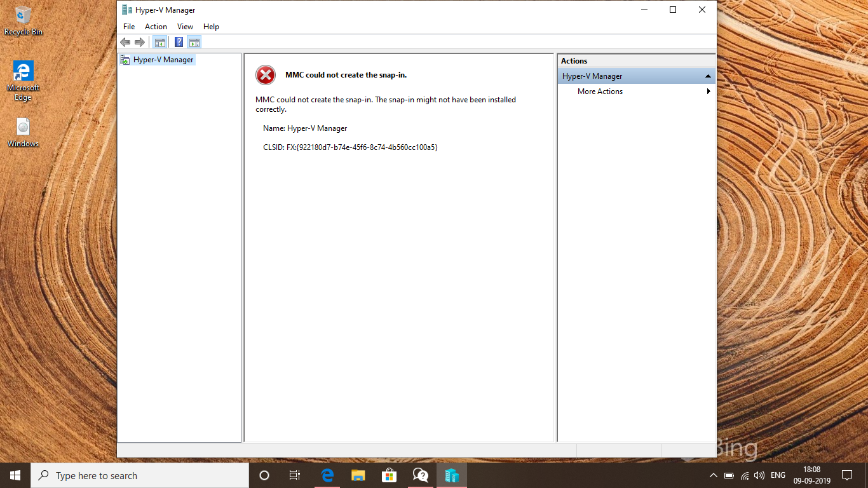Image resolution: width=868 pixels, height=488 pixels.
Task: Select the Windows file on the desktop
Action: (24, 133)
